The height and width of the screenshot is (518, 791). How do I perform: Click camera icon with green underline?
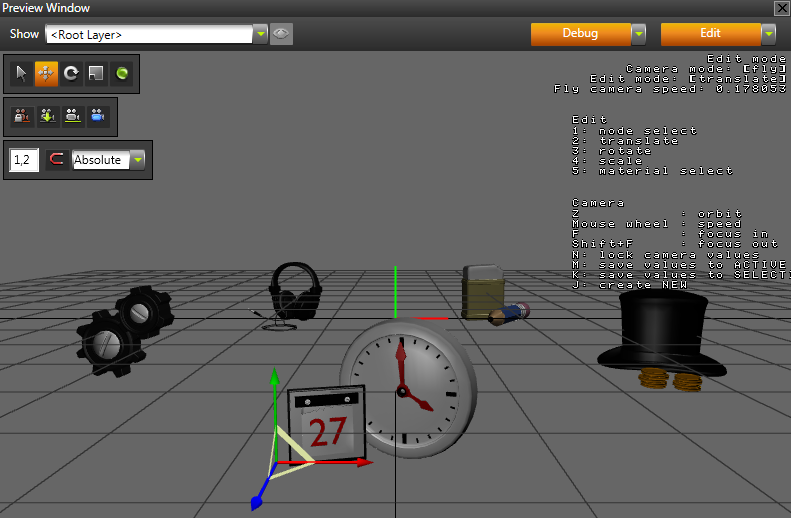point(73,116)
